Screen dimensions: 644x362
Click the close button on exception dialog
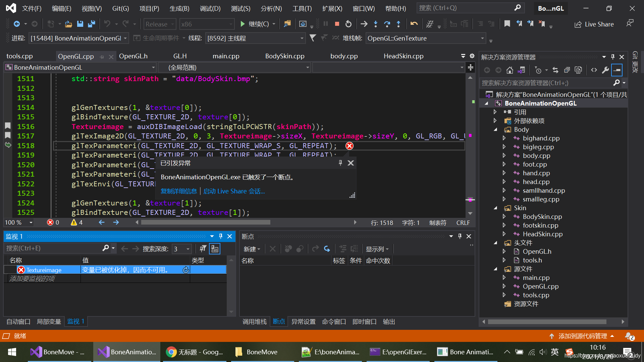pos(351,163)
